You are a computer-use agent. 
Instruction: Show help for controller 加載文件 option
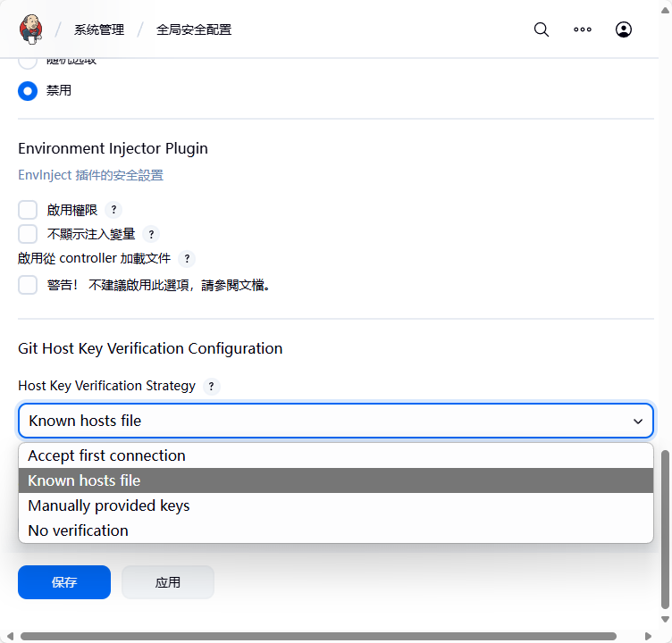[187, 259]
